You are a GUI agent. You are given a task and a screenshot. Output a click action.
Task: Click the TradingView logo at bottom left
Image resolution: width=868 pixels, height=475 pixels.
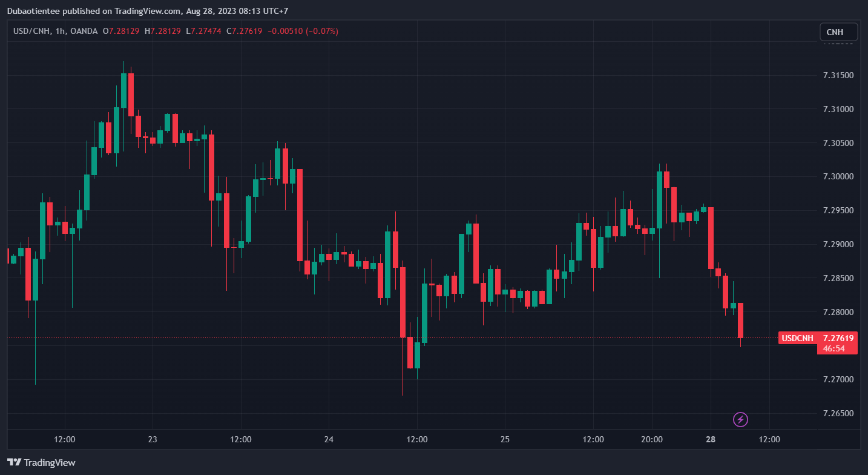pyautogui.click(x=41, y=462)
